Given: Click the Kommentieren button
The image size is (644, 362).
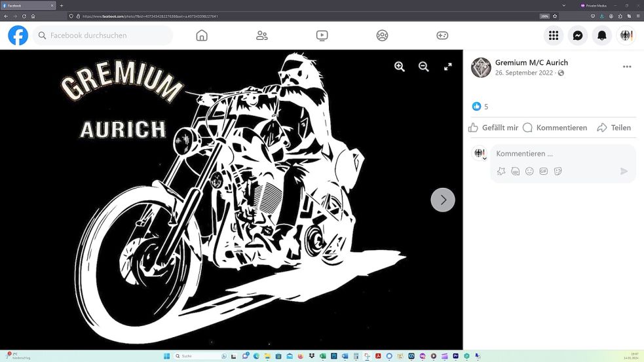Looking at the screenshot, I should (555, 128).
